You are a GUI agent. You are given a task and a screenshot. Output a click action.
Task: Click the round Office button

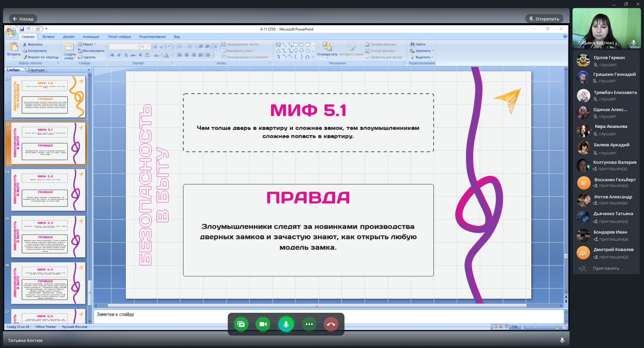tap(11, 32)
